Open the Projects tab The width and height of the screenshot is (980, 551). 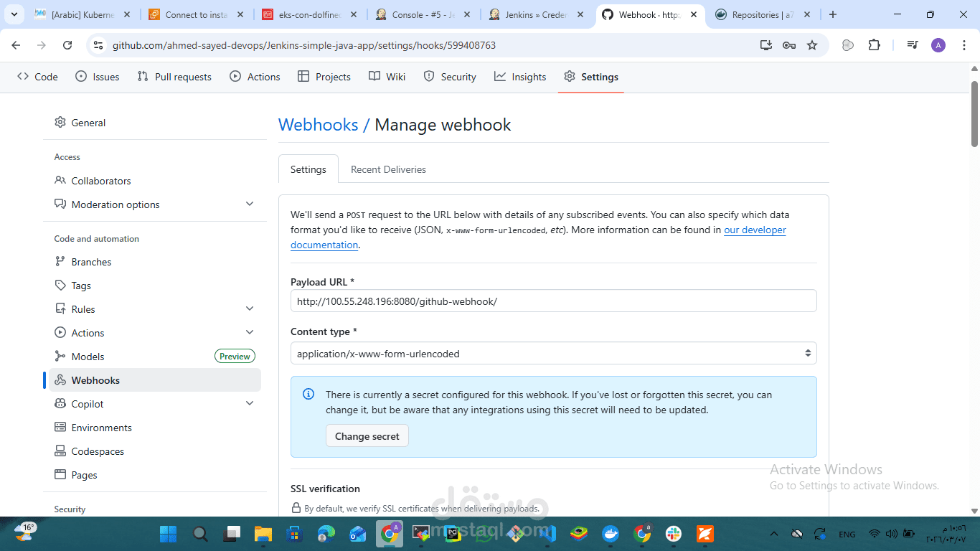pos(324,77)
